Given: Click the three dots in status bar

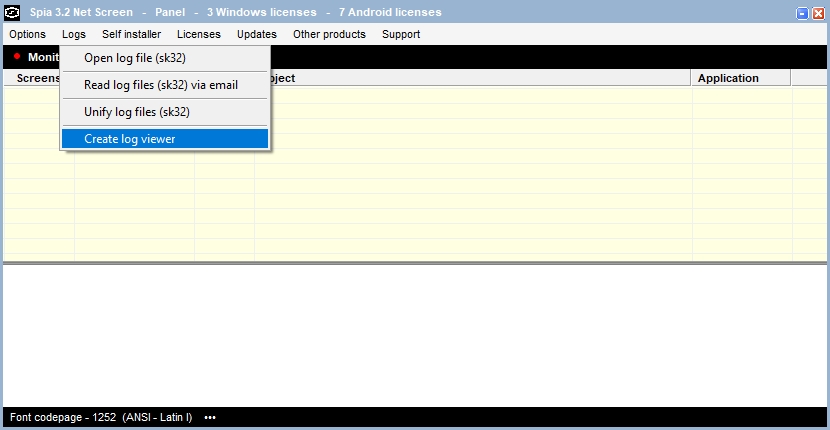Looking at the screenshot, I should click(x=210, y=418).
